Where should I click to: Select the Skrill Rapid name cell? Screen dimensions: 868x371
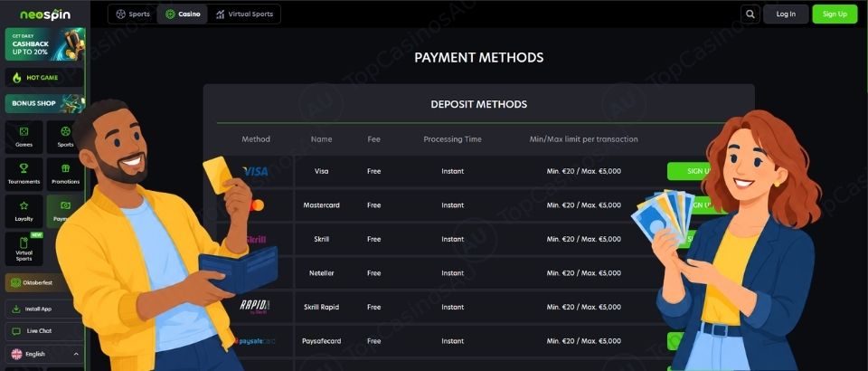pyautogui.click(x=321, y=307)
